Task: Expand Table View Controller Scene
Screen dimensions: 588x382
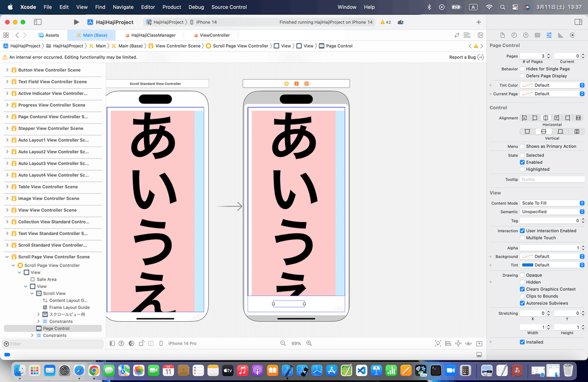Action: click(7, 187)
